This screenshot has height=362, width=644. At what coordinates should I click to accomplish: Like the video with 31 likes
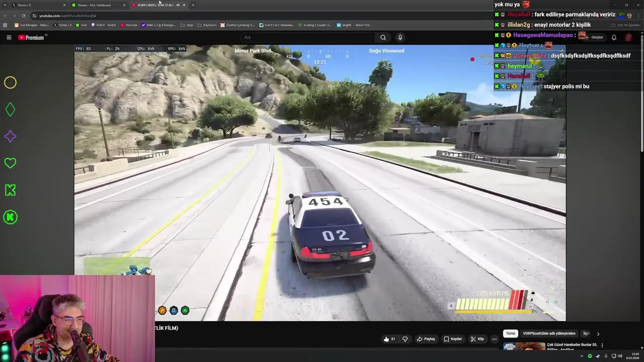389,339
